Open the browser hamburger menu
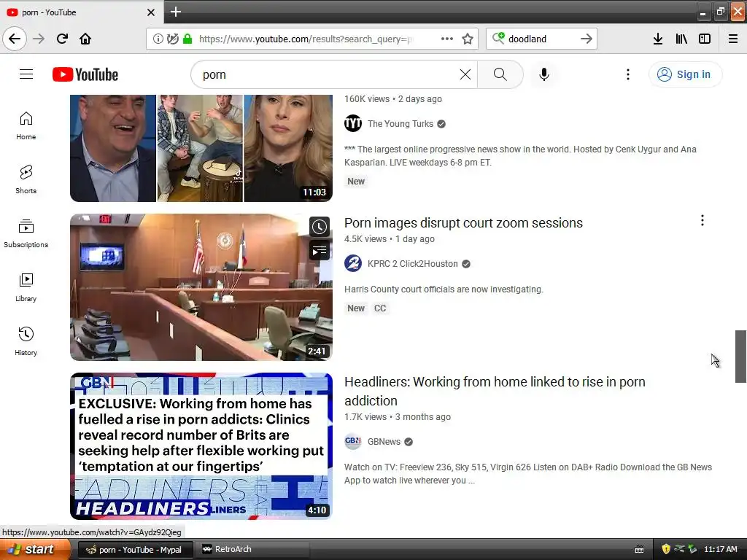747x560 pixels. click(x=733, y=39)
